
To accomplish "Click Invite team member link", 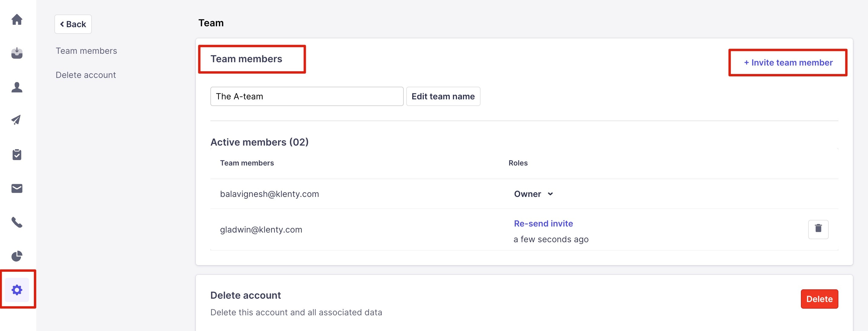I will click(788, 63).
